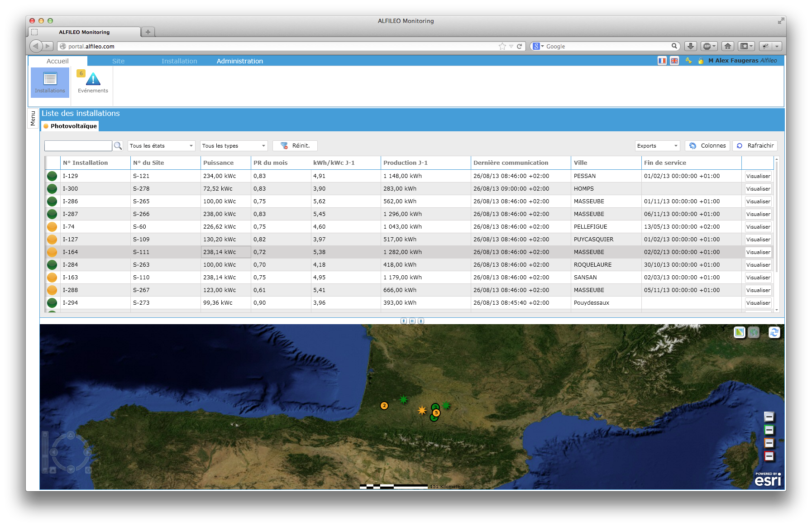The width and height of the screenshot is (812, 527).
Task: Reload the page from the address bar
Action: coord(520,46)
